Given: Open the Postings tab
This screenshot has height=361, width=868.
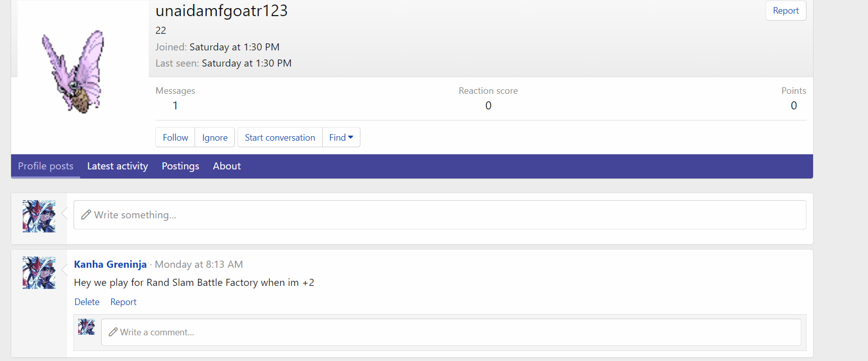Looking at the screenshot, I should pos(180,166).
